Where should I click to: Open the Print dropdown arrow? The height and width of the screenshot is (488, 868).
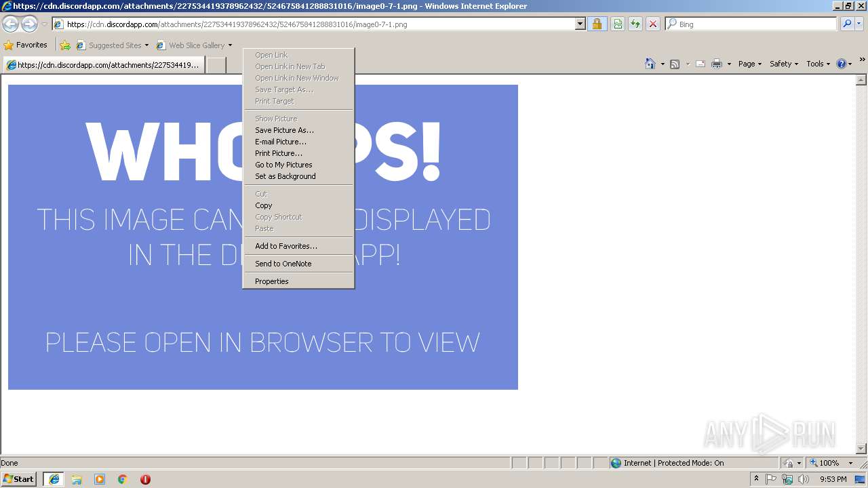(x=729, y=64)
